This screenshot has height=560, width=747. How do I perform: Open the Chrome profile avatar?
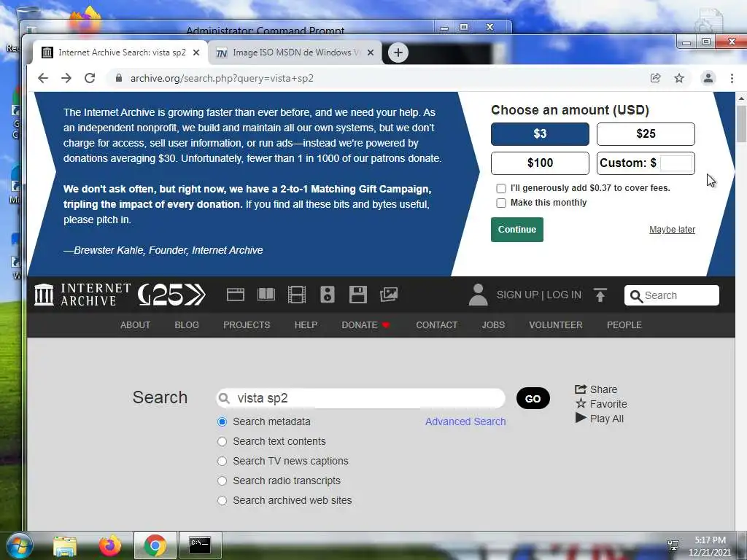coord(708,78)
